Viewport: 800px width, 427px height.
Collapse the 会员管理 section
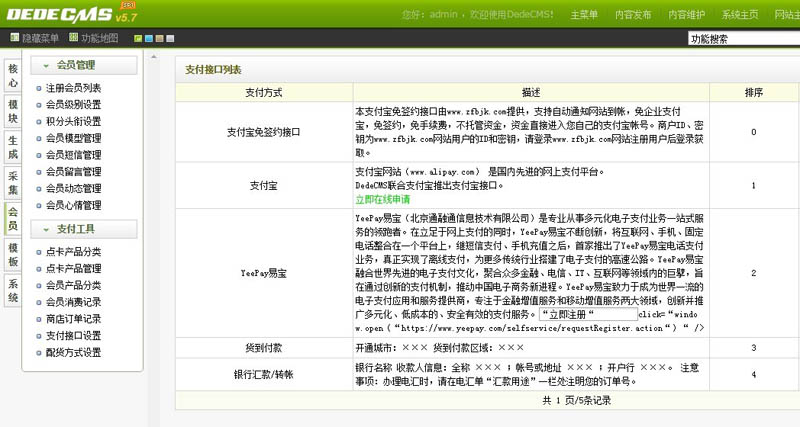click(x=84, y=65)
